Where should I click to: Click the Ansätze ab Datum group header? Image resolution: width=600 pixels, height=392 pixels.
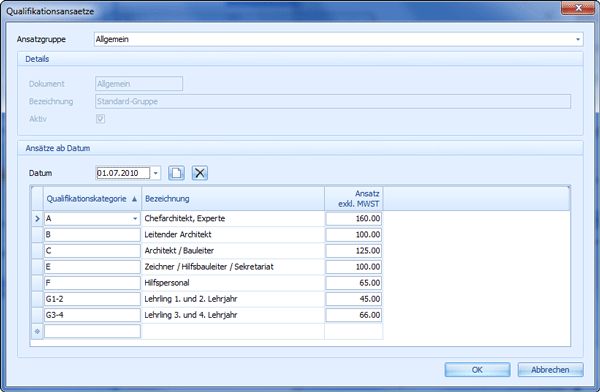pos(300,148)
